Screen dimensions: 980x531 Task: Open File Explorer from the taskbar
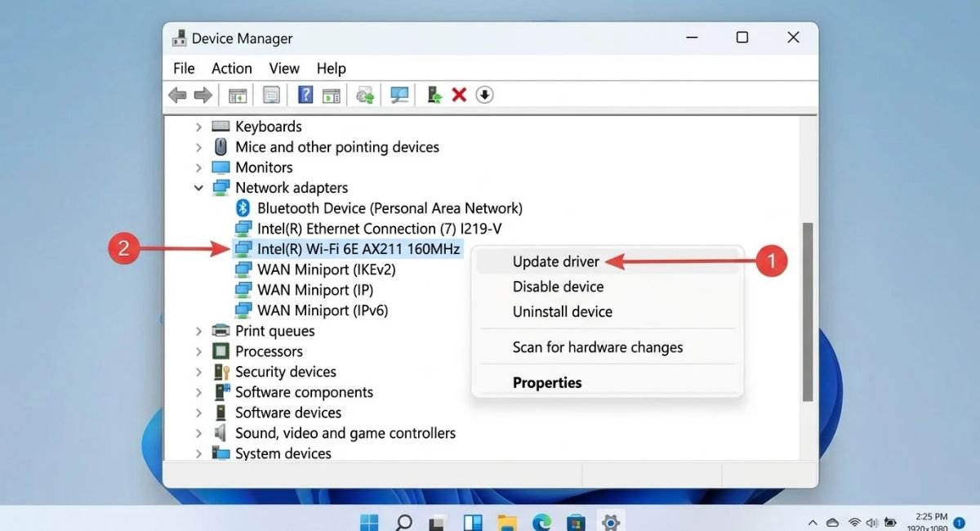[x=507, y=522]
